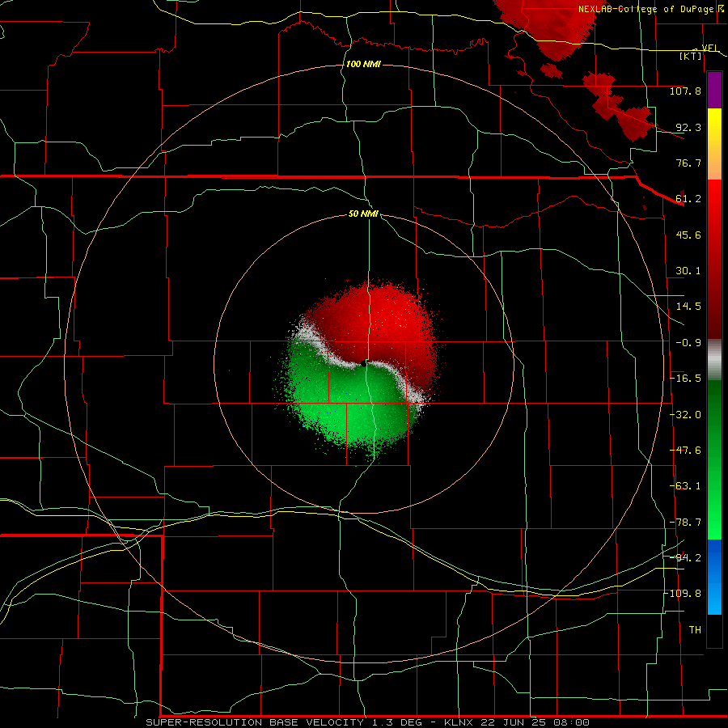Select the -16.5 legend value
Screen dimensions: 728x728
pyautogui.click(x=685, y=379)
